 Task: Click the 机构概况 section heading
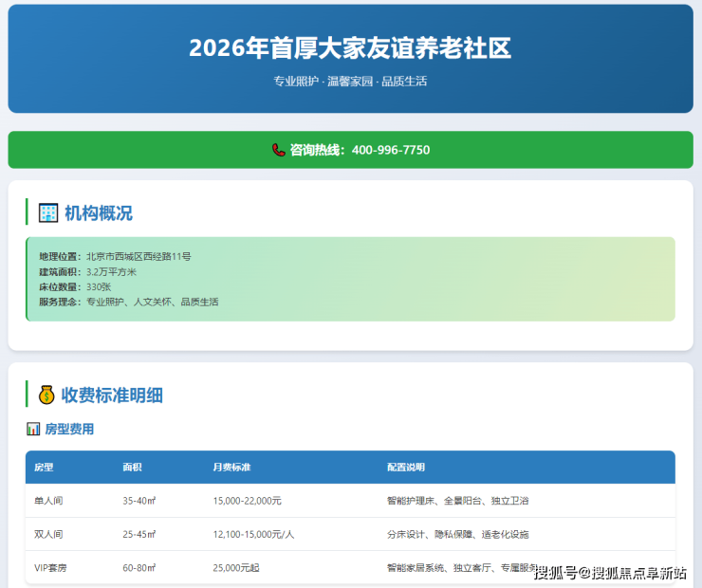pyautogui.click(x=99, y=212)
